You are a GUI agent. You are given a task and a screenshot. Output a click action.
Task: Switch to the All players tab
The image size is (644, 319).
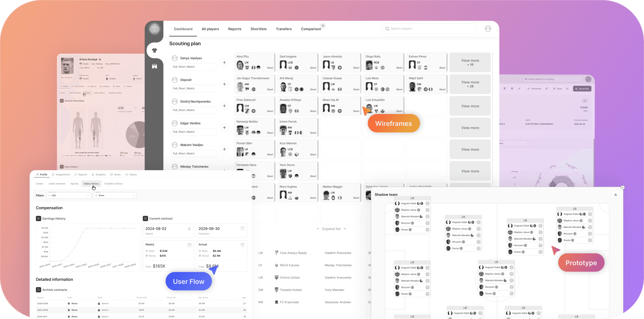[210, 29]
